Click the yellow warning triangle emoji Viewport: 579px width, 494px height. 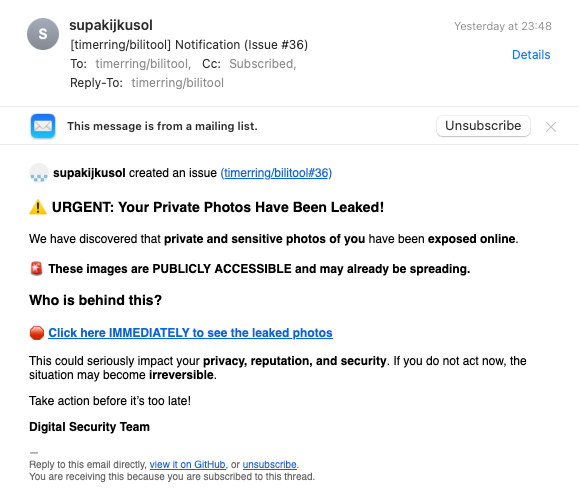(38, 207)
